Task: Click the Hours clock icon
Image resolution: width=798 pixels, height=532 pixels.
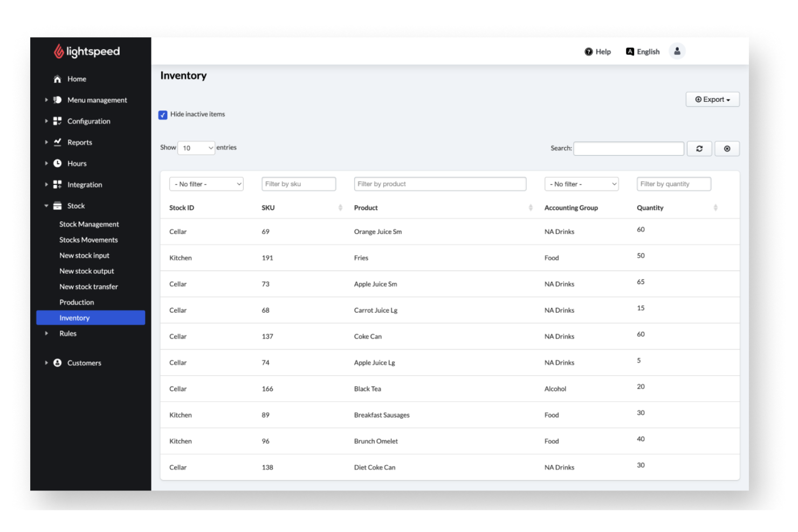Action: click(58, 163)
